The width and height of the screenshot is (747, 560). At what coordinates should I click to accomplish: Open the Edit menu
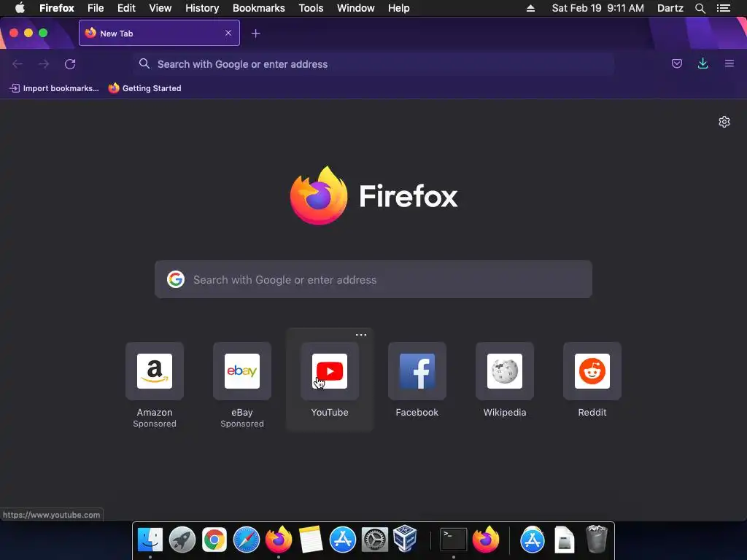126,8
